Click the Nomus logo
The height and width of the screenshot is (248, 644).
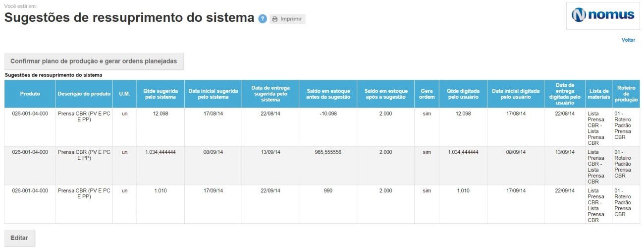click(x=603, y=15)
